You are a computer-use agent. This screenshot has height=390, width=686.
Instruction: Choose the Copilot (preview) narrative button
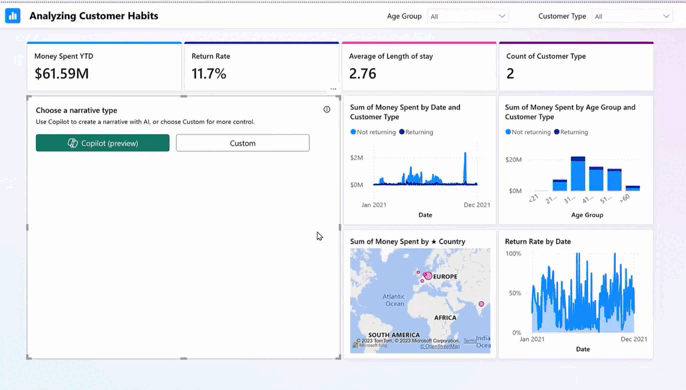pyautogui.click(x=103, y=143)
